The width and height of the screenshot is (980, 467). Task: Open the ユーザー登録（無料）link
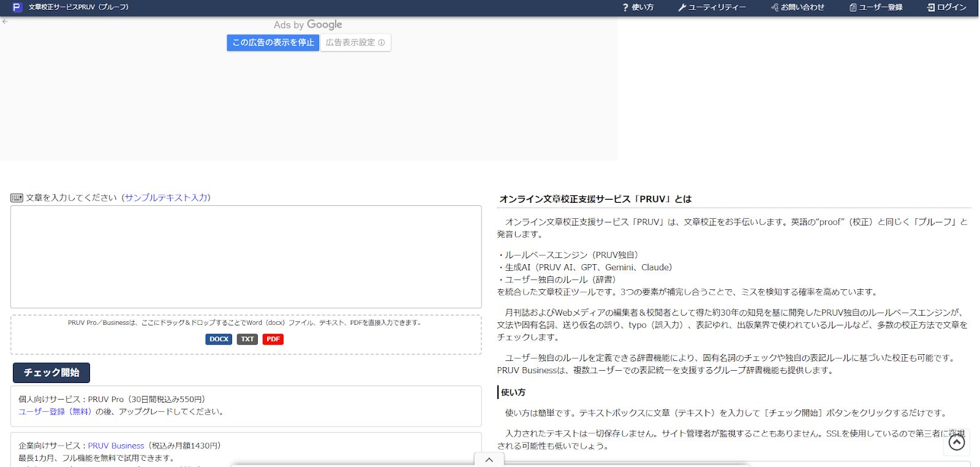click(55, 412)
